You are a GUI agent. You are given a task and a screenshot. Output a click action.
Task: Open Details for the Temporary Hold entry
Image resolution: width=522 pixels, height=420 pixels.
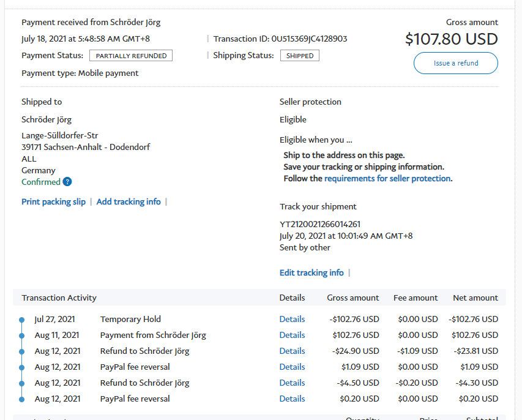pyautogui.click(x=292, y=319)
